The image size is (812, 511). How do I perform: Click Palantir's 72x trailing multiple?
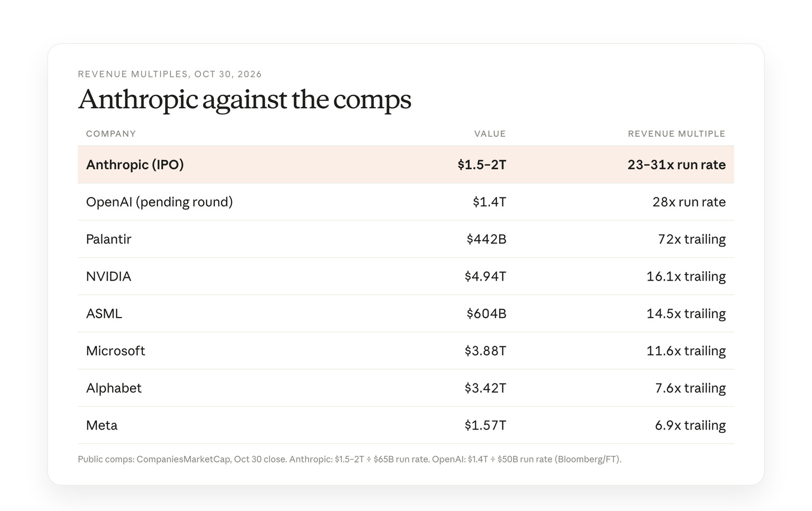[x=692, y=239]
